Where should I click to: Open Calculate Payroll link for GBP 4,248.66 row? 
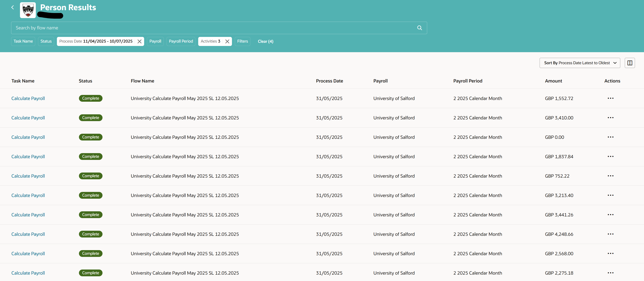(x=28, y=234)
